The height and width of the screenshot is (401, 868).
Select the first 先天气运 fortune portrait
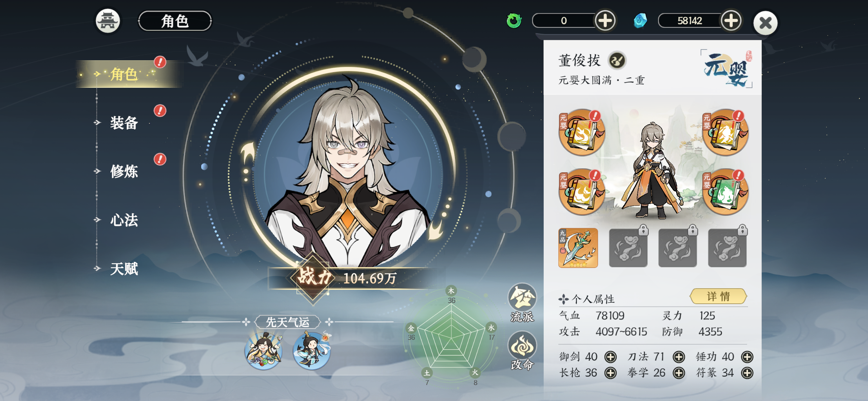pyautogui.click(x=263, y=350)
